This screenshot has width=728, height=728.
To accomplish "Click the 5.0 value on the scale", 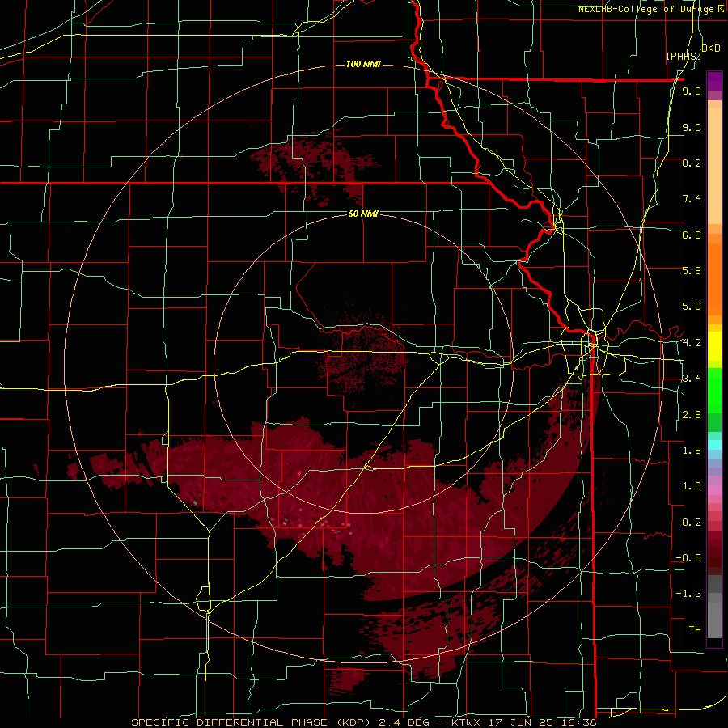I will point(692,307).
